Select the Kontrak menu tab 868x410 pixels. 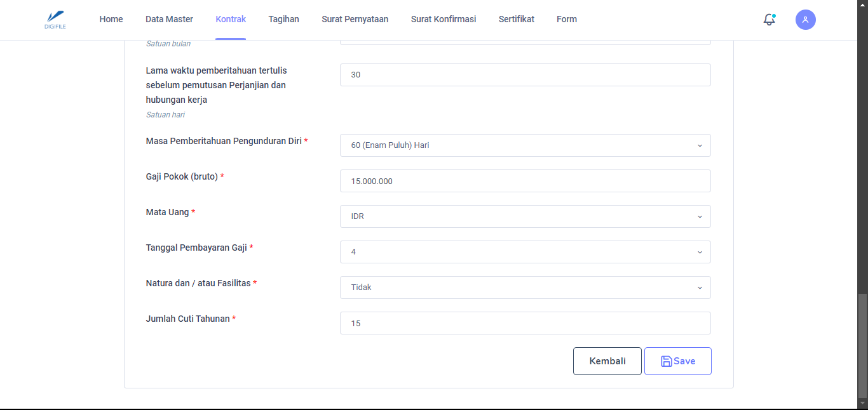tap(231, 19)
